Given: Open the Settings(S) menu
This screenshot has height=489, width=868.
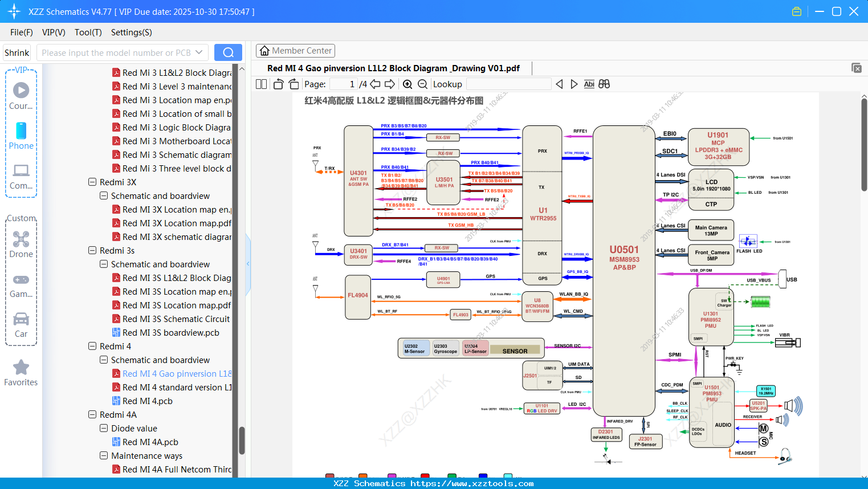Looking at the screenshot, I should pos(131,32).
